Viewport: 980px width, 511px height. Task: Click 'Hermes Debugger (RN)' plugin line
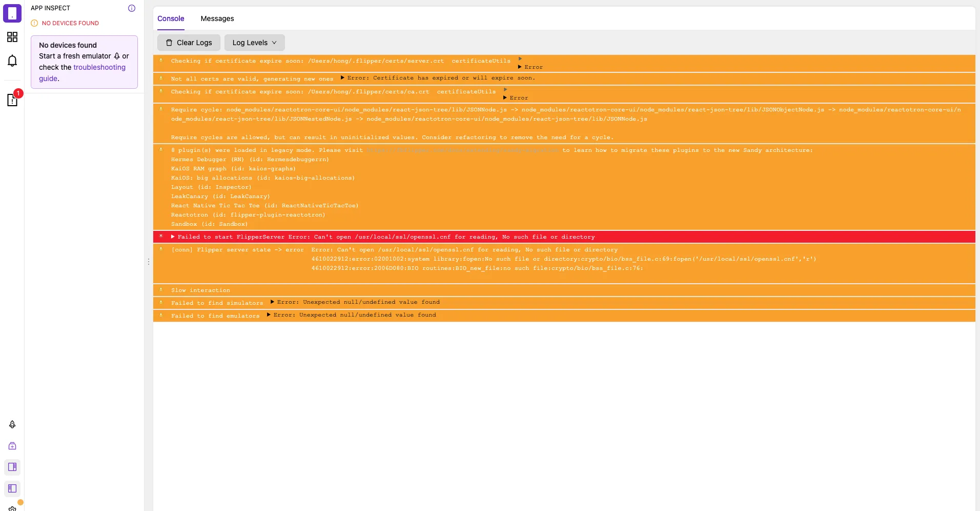point(250,160)
